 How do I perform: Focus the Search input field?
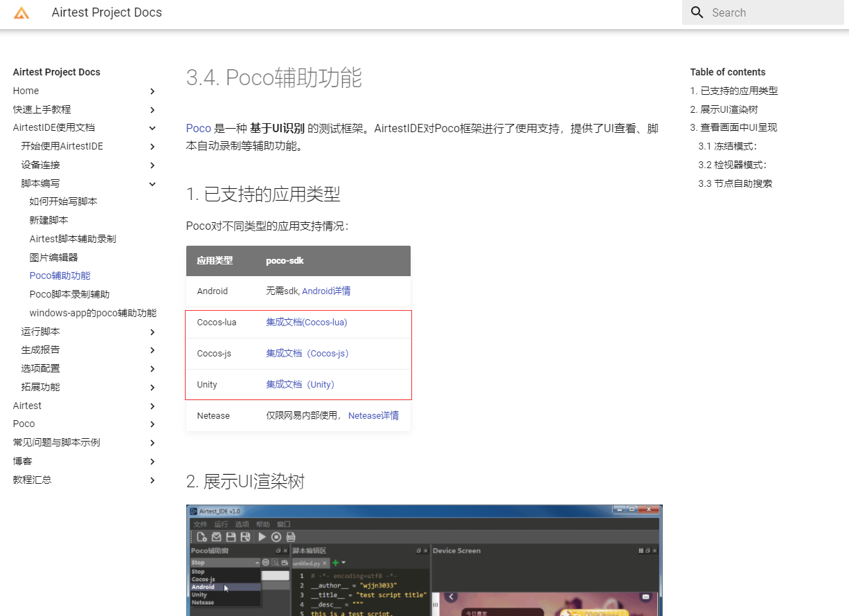pyautogui.click(x=763, y=12)
